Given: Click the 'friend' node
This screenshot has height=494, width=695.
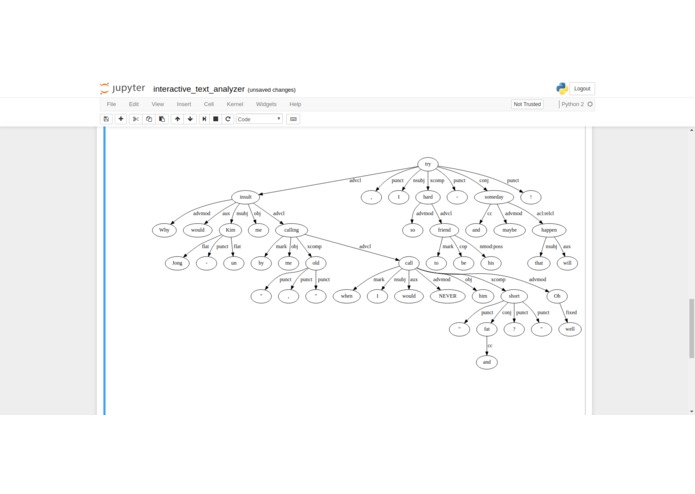Looking at the screenshot, I should pos(444,230).
